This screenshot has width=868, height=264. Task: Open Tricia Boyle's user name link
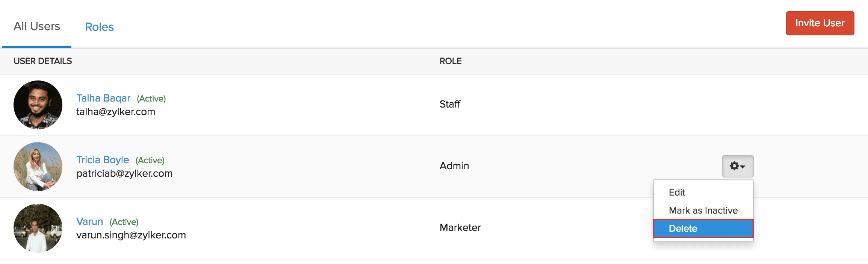click(x=103, y=160)
